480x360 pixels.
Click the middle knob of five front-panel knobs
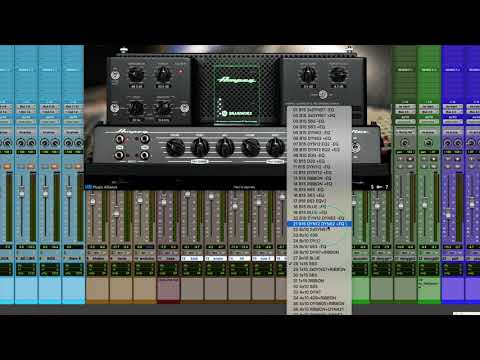click(x=225, y=148)
